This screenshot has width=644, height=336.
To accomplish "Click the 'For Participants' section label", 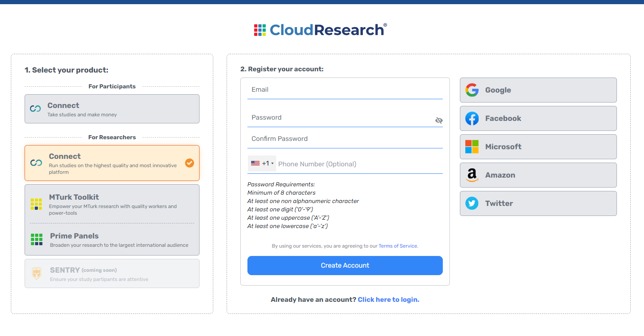I will click(112, 86).
